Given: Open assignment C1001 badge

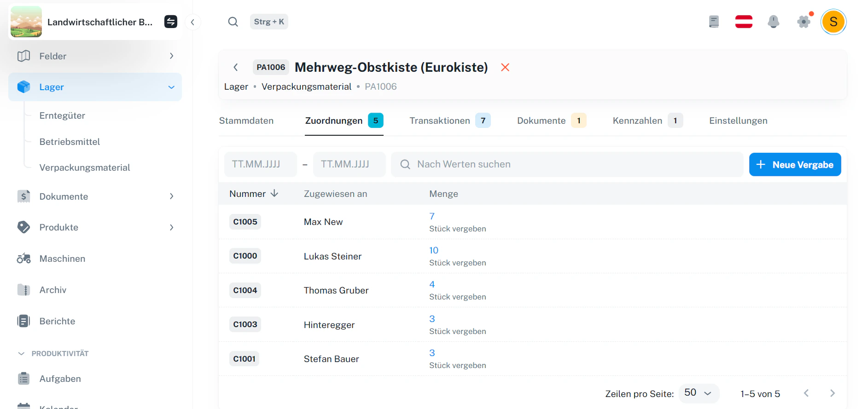Looking at the screenshot, I should click(244, 359).
